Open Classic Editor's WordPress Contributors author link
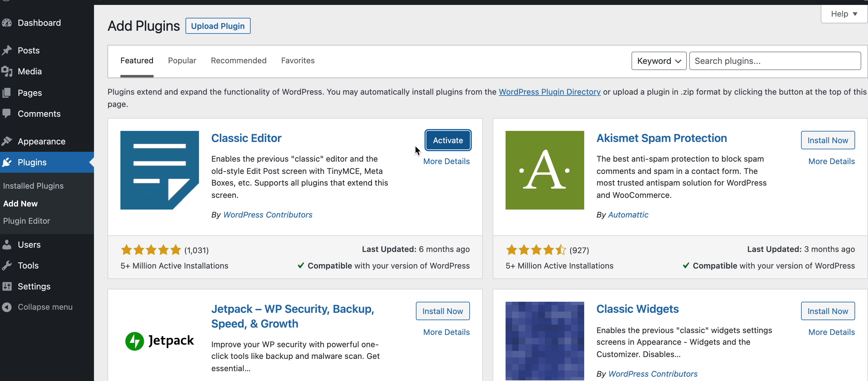 click(x=268, y=214)
